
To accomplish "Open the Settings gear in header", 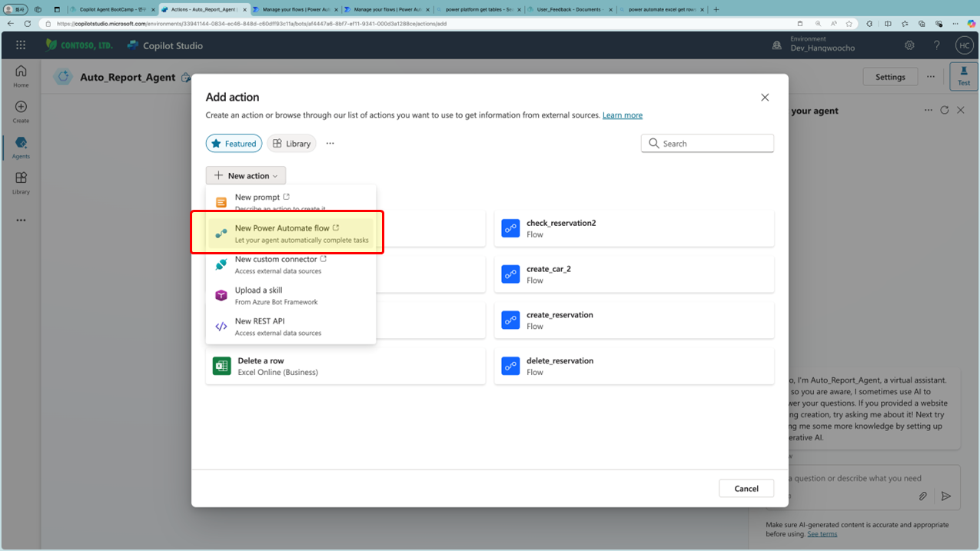I will 909,45.
